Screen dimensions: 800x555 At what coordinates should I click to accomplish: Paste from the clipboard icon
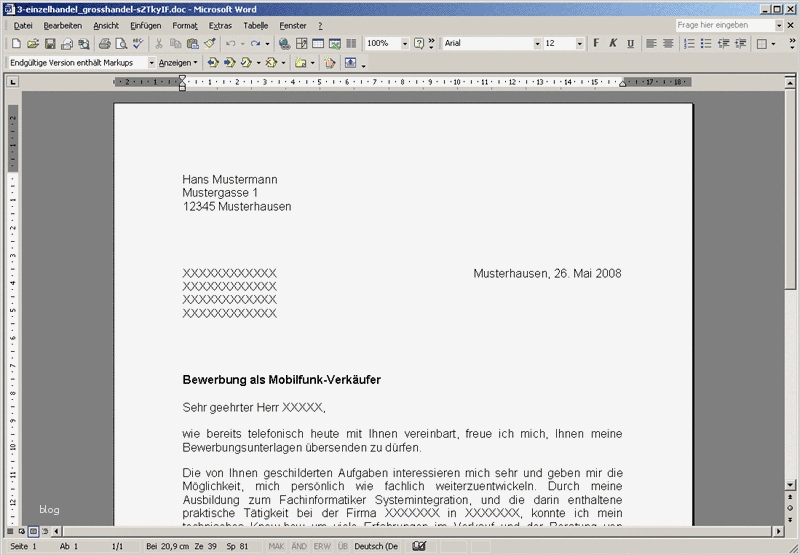192,44
